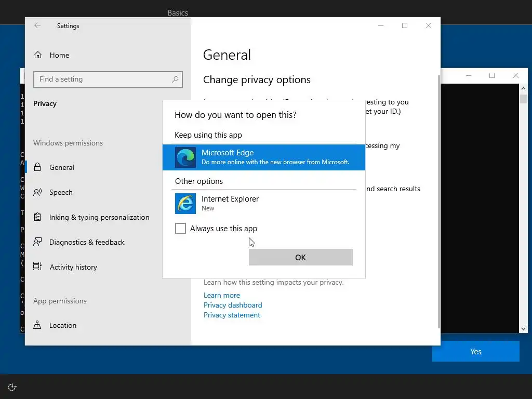Click the Home icon in Settings sidebar
The image size is (532, 399).
coord(37,55)
